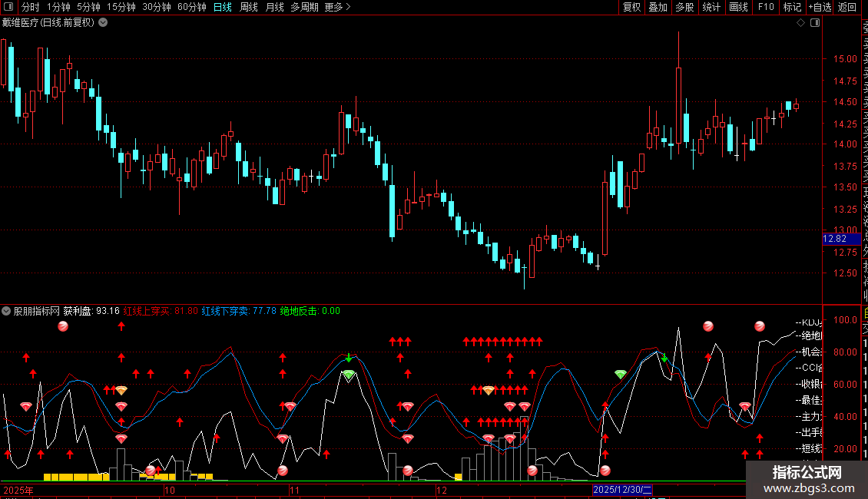Expand the indicator menu beside 股朋指标网

point(6,311)
